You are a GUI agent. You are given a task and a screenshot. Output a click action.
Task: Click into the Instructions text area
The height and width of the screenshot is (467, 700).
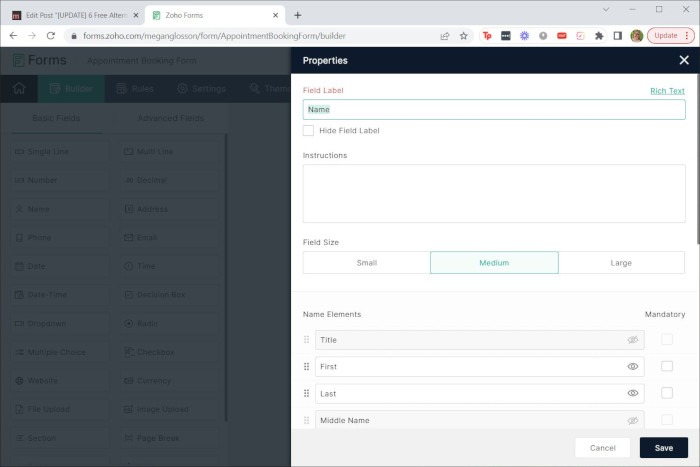coord(494,193)
